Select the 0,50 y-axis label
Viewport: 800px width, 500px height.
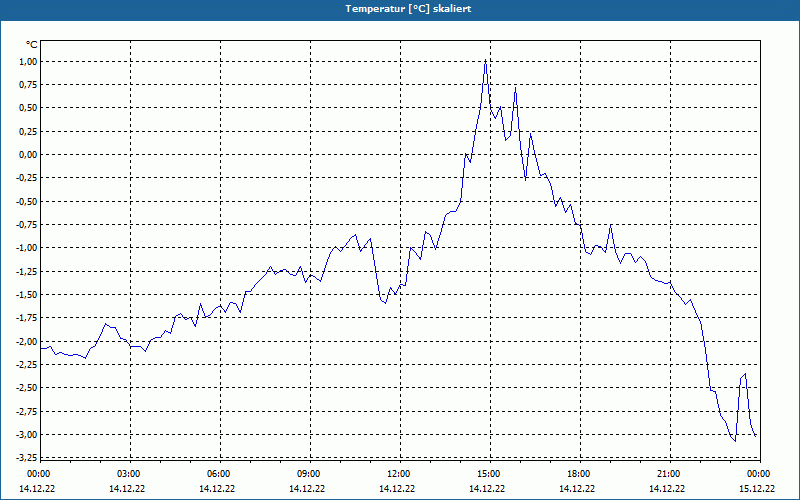[29, 108]
